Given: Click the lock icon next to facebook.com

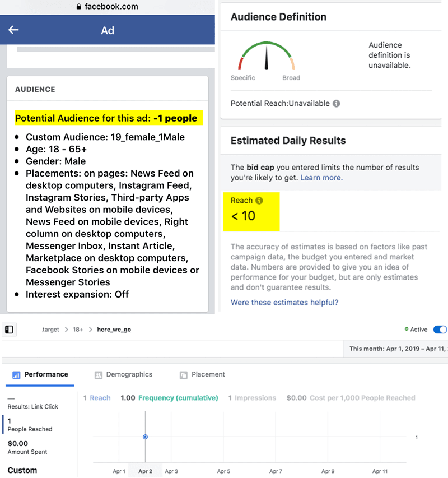Looking at the screenshot, I should [79, 6].
